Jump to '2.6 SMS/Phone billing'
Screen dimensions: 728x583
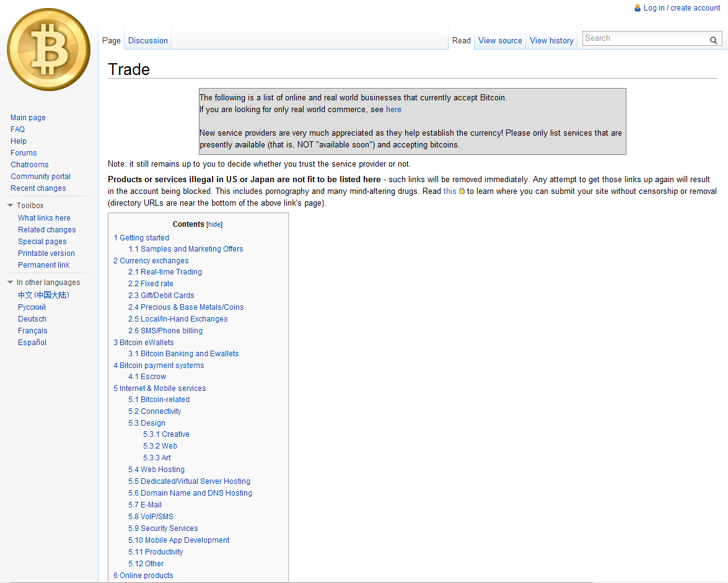coord(166,331)
